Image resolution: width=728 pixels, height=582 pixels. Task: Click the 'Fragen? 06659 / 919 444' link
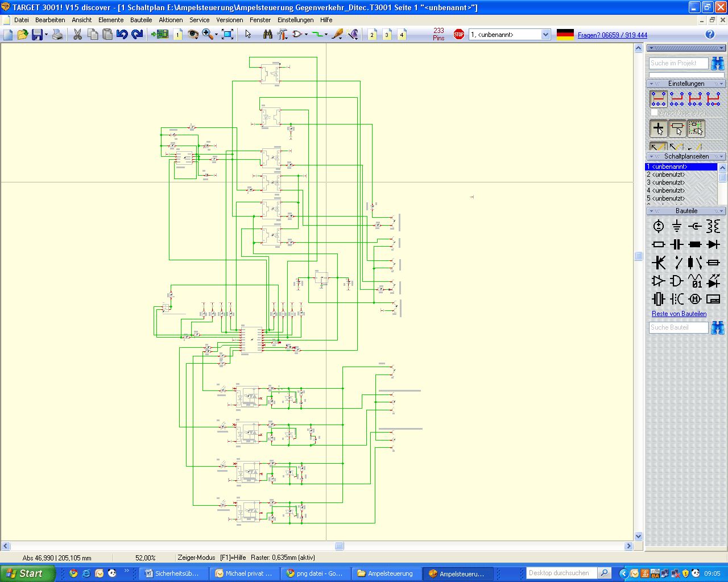[x=612, y=35]
